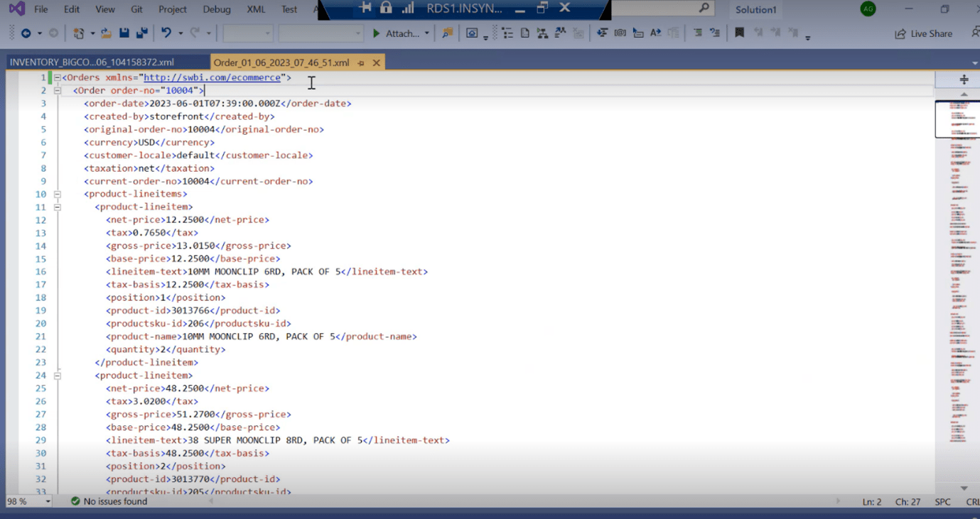
Task: Click the outline list icon in the XML toolbar
Action: tap(507, 33)
